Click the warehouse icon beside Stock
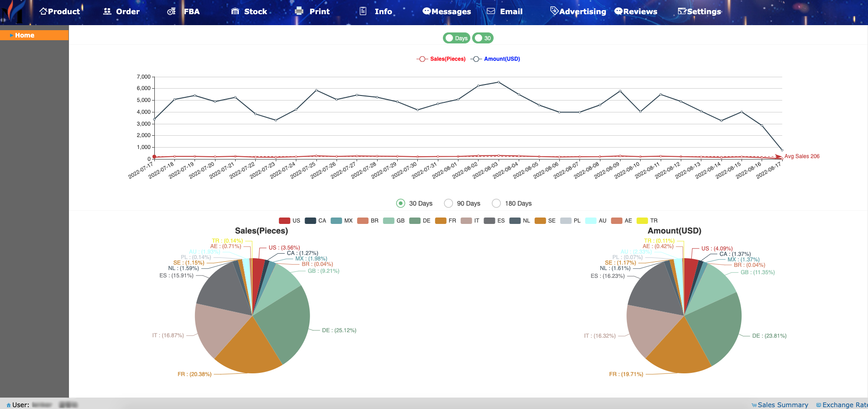 click(235, 11)
